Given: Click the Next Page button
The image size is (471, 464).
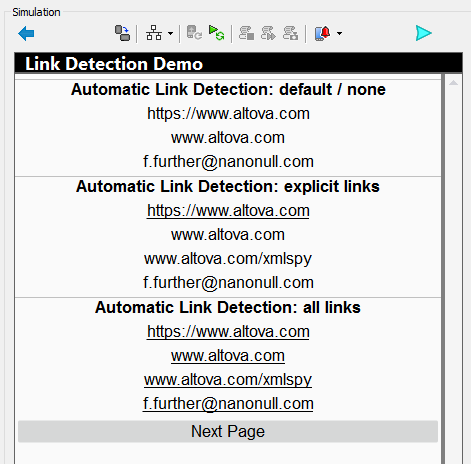Looking at the screenshot, I should click(x=228, y=431).
